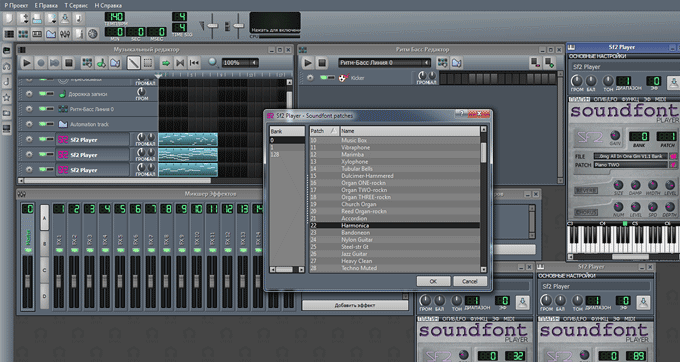Toggle the CHORUS button on the Sf2 Player

click(x=586, y=212)
